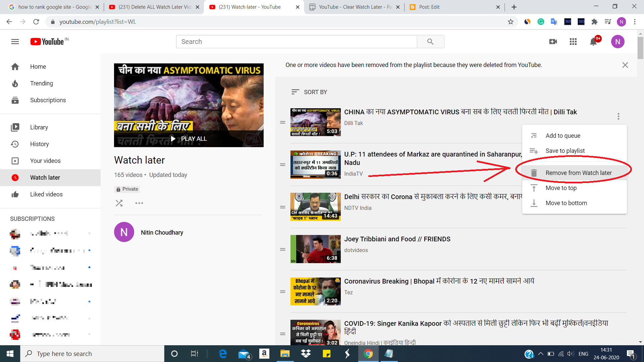Screen dimensions: 644x362
Task: Open options menu for CHINA Asymptomatic Virus video
Action: (619, 116)
